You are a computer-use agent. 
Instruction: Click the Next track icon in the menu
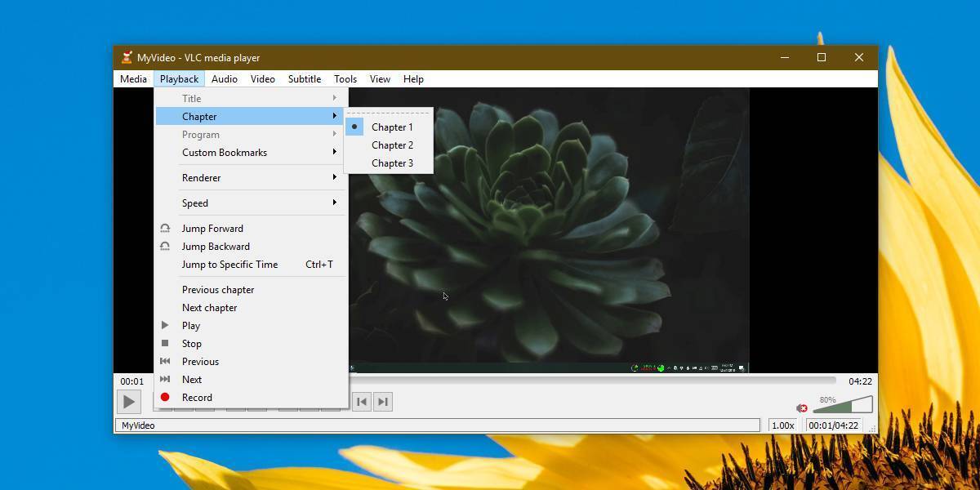pyautogui.click(x=165, y=379)
